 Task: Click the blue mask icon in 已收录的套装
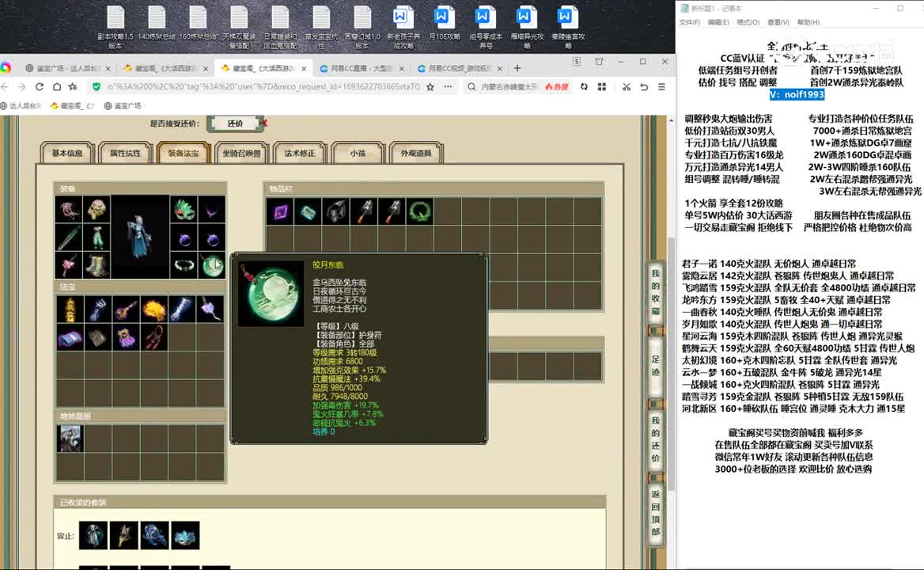pyautogui.click(x=186, y=535)
